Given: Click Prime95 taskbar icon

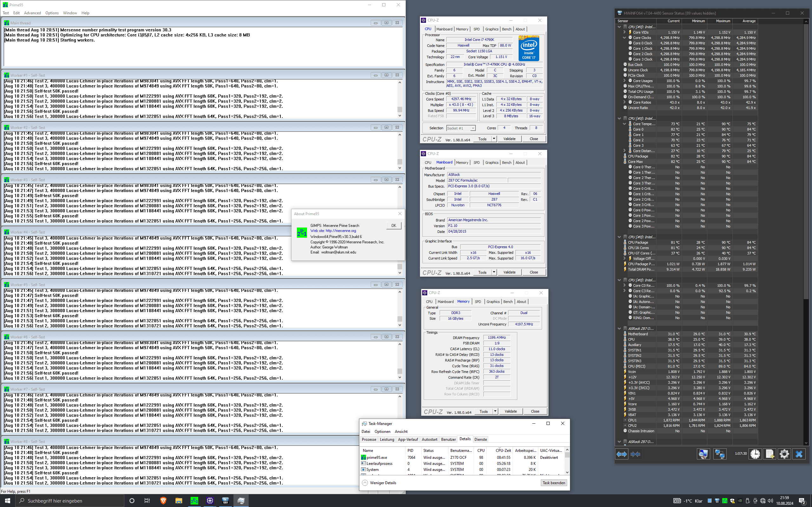Looking at the screenshot, I should 194,501.
